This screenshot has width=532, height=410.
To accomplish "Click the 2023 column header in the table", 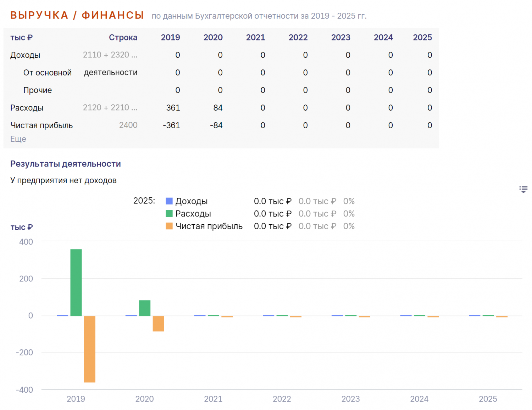I will (341, 38).
